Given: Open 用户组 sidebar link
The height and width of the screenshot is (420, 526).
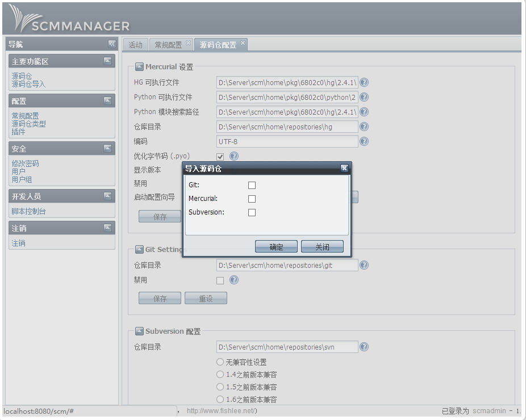Looking at the screenshot, I should [22, 179].
